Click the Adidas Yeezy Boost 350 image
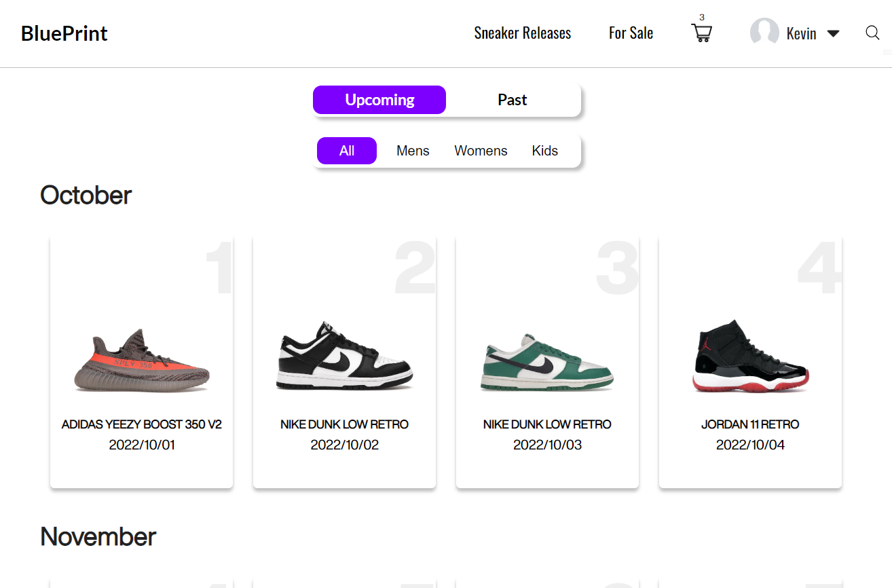Screen dimensions: 892x588 [142, 361]
